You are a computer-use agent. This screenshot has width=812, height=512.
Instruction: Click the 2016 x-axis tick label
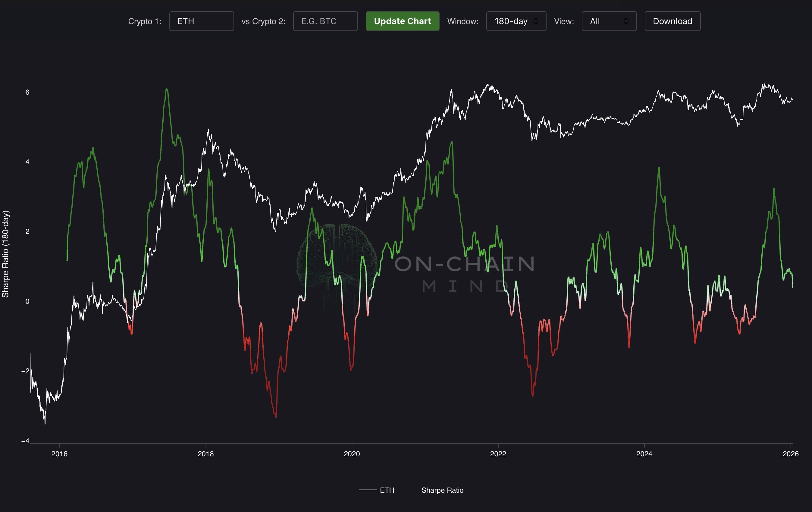pos(59,454)
